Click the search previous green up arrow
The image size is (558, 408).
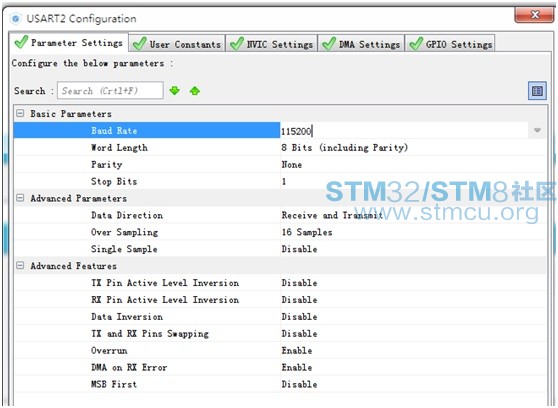(x=195, y=91)
